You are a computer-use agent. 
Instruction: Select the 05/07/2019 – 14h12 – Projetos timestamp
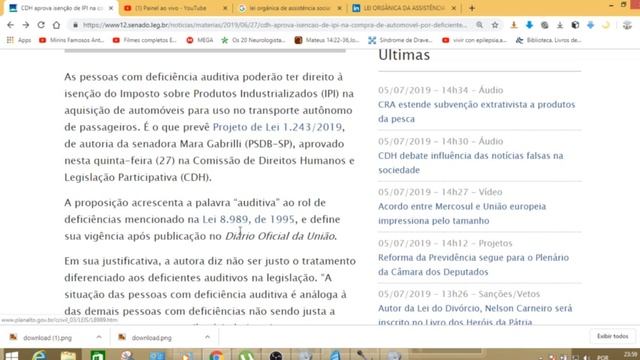click(x=445, y=243)
